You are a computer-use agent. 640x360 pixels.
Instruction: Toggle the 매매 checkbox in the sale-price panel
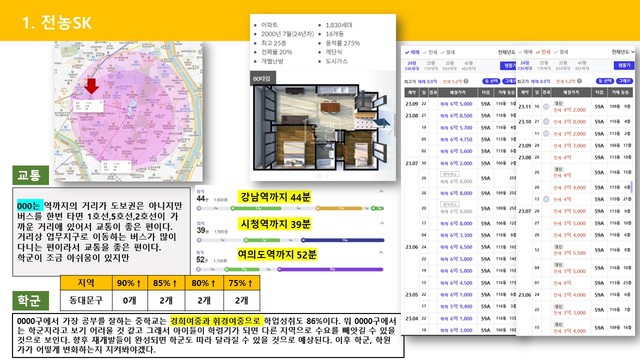(x=412, y=52)
